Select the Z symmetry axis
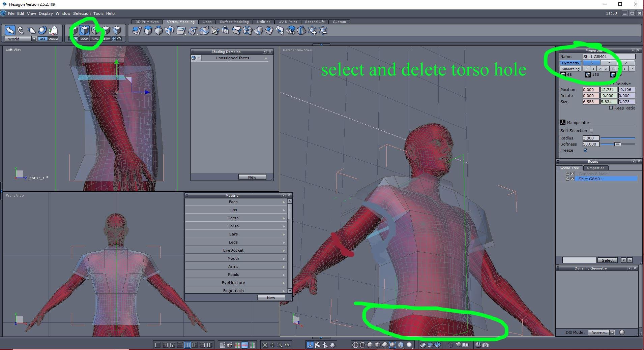The width and height of the screenshot is (644, 350). (x=626, y=63)
